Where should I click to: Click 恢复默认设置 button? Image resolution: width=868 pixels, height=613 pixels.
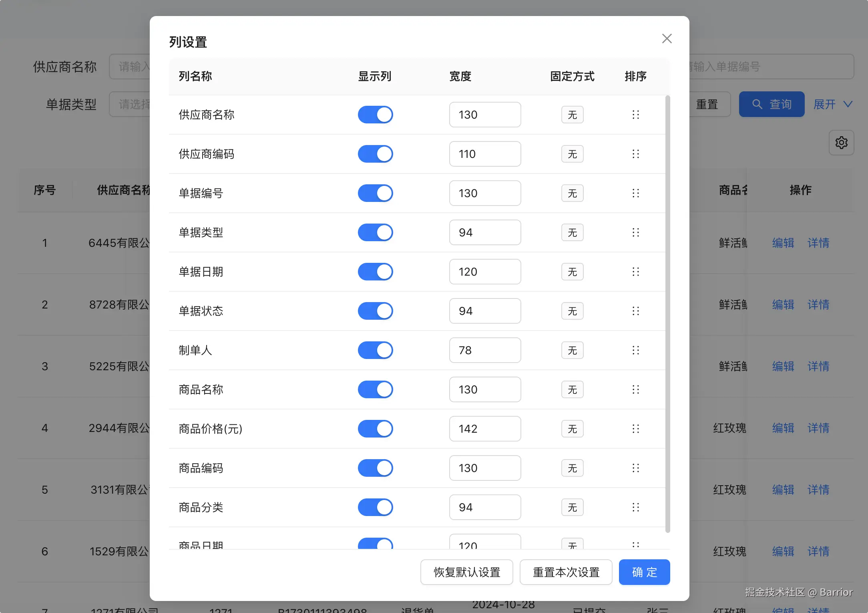pos(466,572)
